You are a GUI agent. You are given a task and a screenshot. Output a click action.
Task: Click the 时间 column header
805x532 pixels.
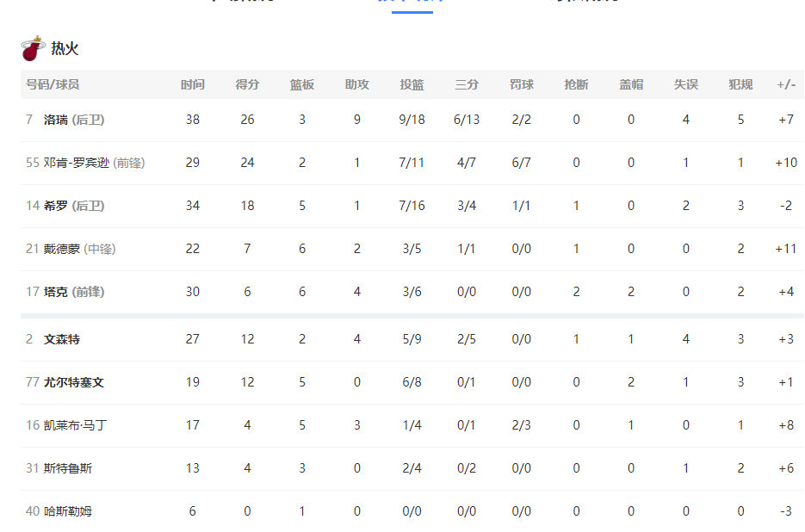click(x=193, y=84)
